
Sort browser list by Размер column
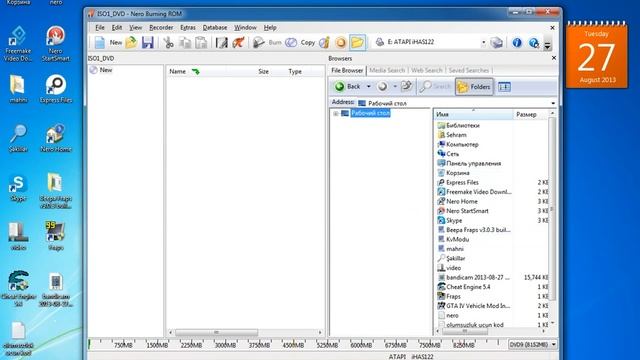point(530,114)
